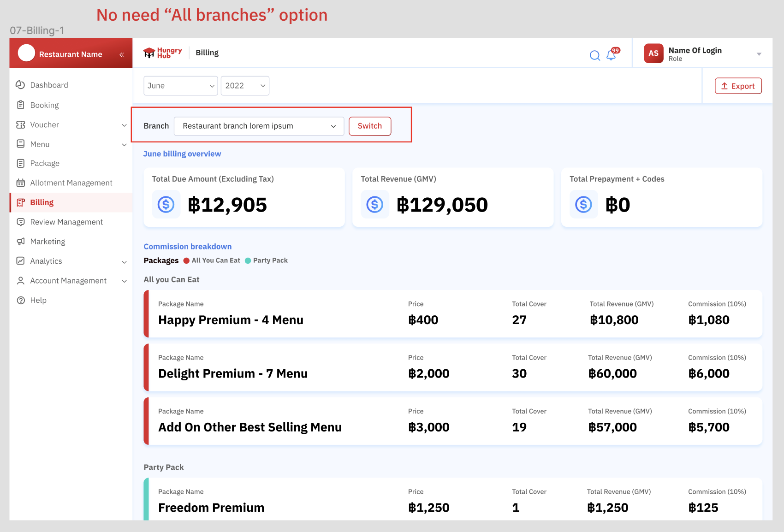Open Review Management in the sidebar
The image size is (784, 532).
pyautogui.click(x=66, y=222)
